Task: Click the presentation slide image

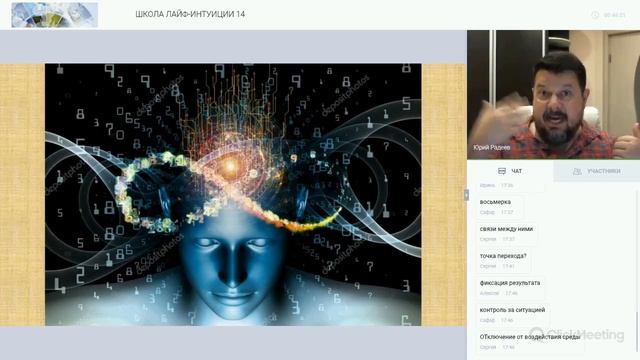Action: coord(233,194)
